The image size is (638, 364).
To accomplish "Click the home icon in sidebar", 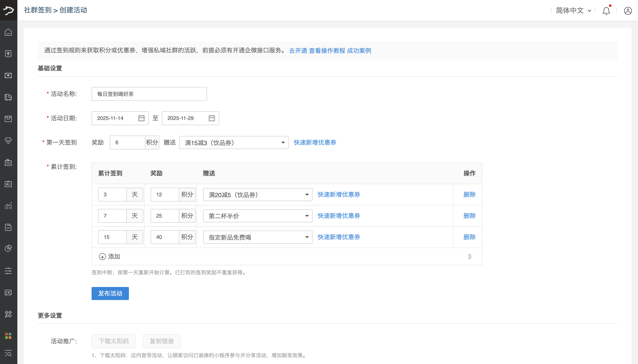I will tap(8, 32).
